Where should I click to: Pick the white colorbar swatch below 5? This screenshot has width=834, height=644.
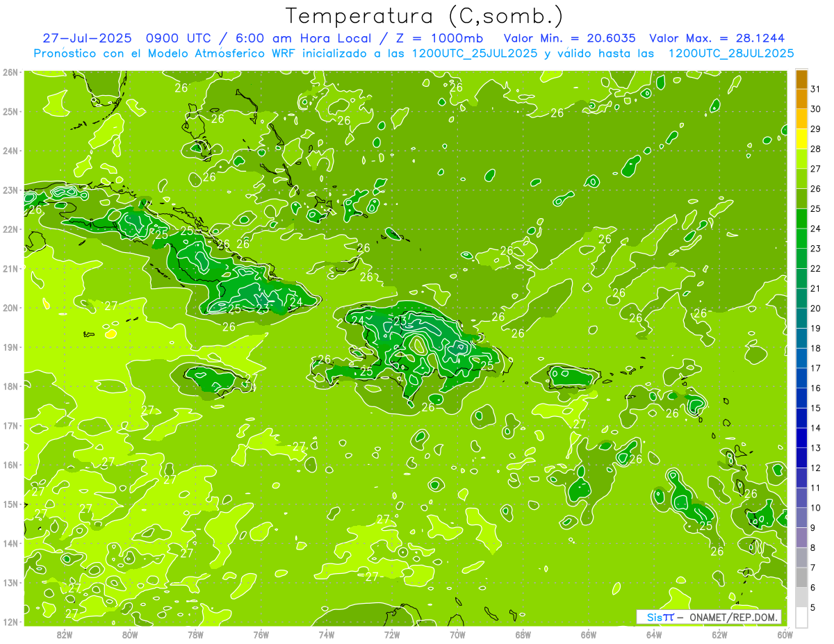pos(801,617)
